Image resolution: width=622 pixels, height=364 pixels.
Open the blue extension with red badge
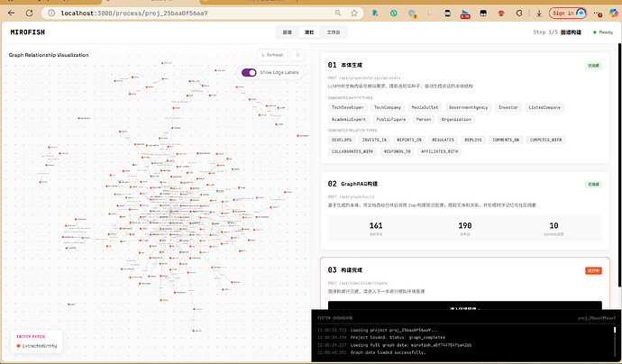(465, 14)
